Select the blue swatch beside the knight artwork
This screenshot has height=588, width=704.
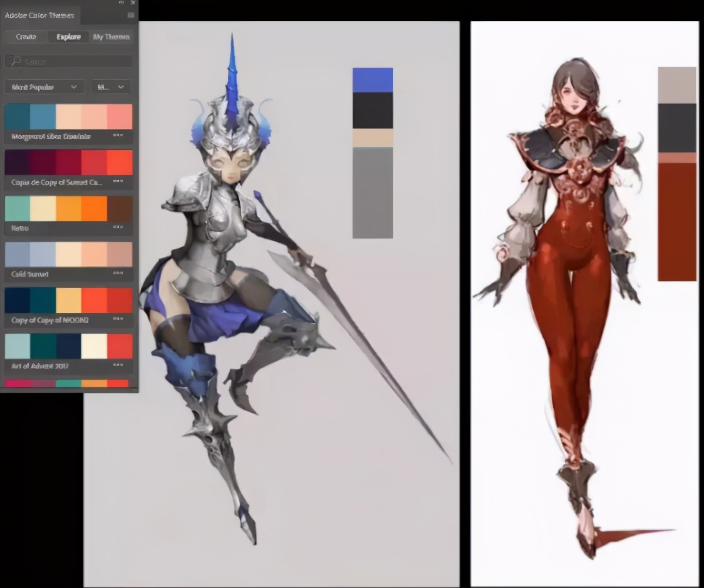373,80
